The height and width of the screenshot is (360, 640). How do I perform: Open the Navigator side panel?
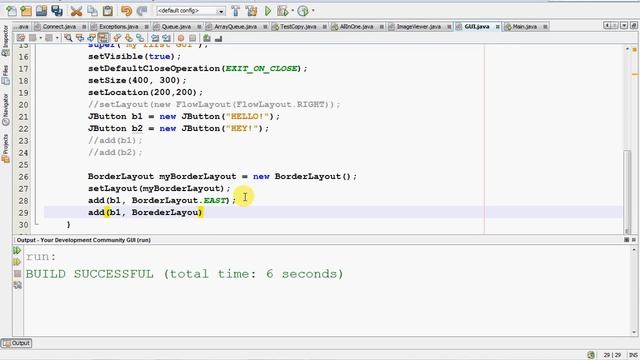(x=5, y=109)
